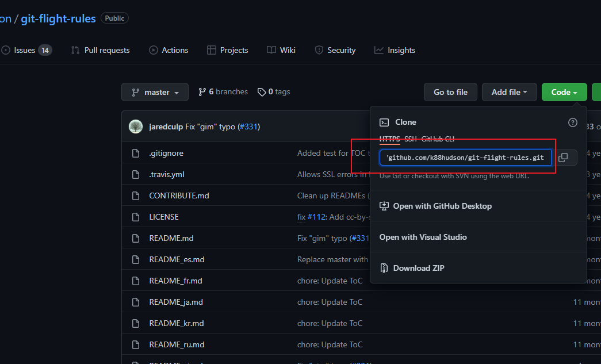Open the README_ru.md file

177,344
